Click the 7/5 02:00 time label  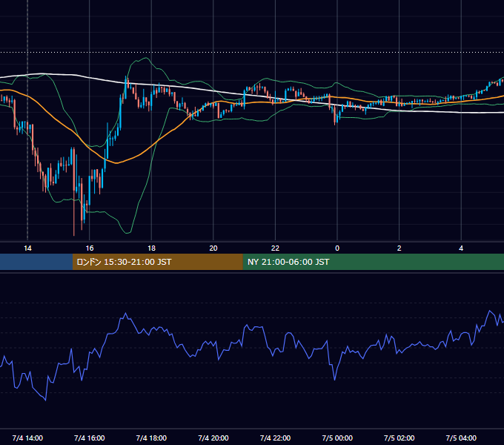[x=399, y=438]
